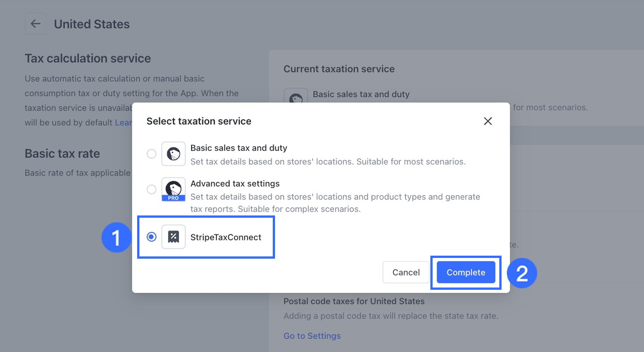Choose the Advanced tax settings radio button
Image resolution: width=644 pixels, height=352 pixels.
pos(152,189)
